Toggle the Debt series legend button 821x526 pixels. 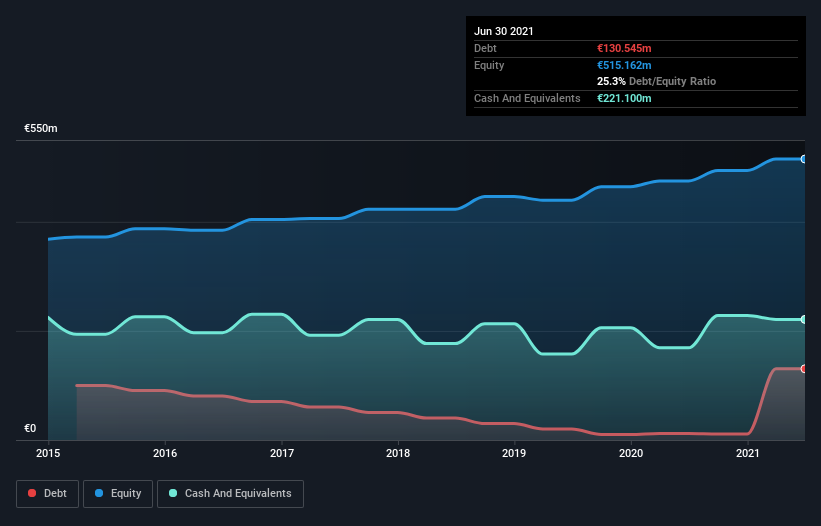pyautogui.click(x=48, y=494)
